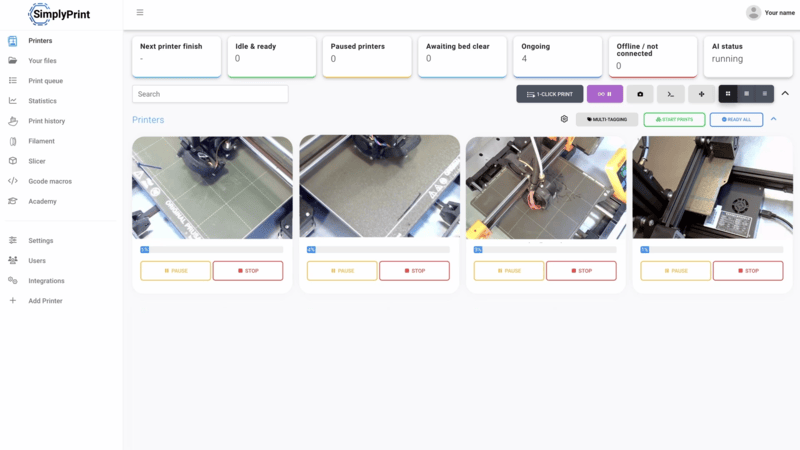Open first printer's webcam thumbnail

(212, 187)
